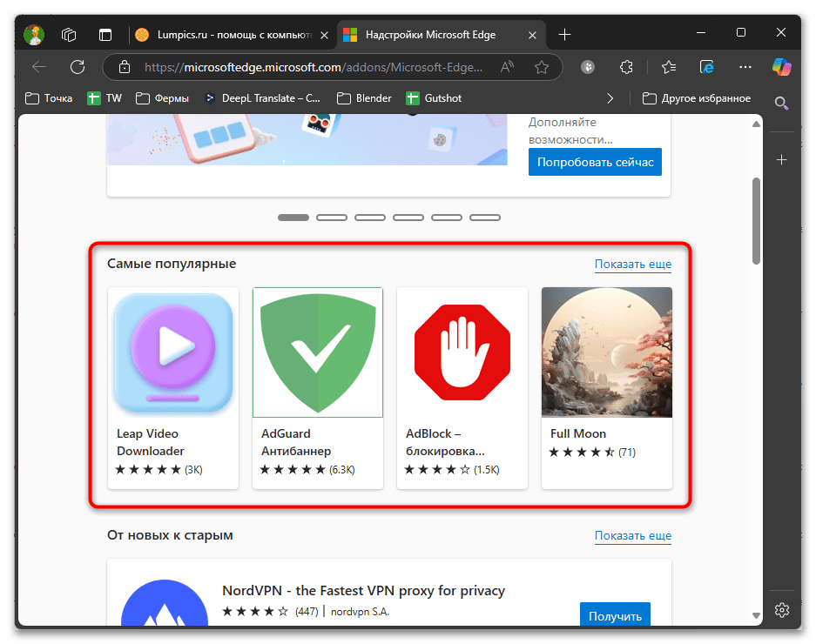This screenshot has height=644, width=816.
Task: Go back to the previous page
Action: [x=39, y=67]
